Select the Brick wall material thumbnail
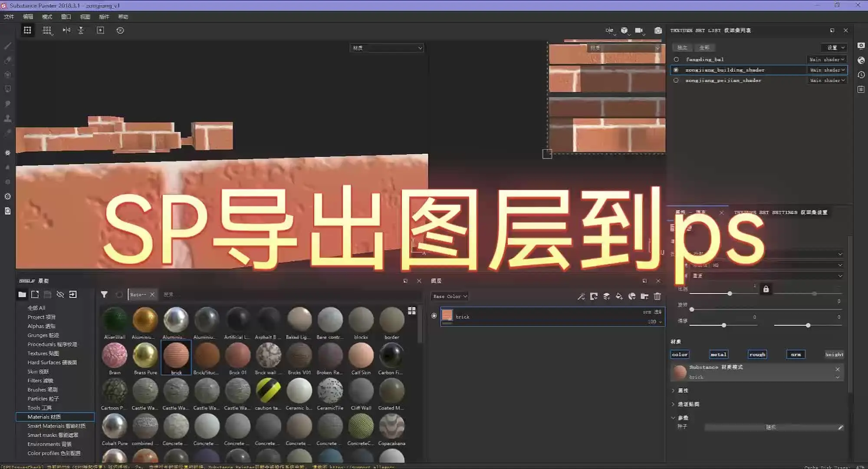This screenshot has width=868, height=469. [268, 356]
